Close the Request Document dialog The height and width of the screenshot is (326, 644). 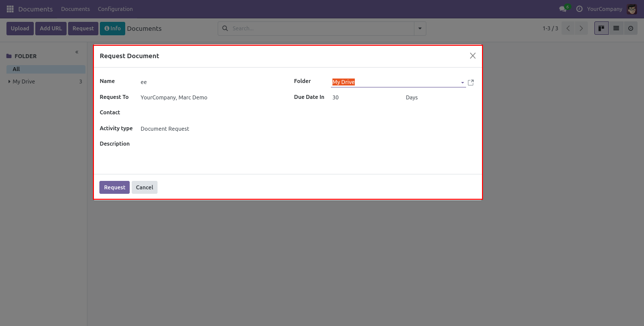click(473, 56)
